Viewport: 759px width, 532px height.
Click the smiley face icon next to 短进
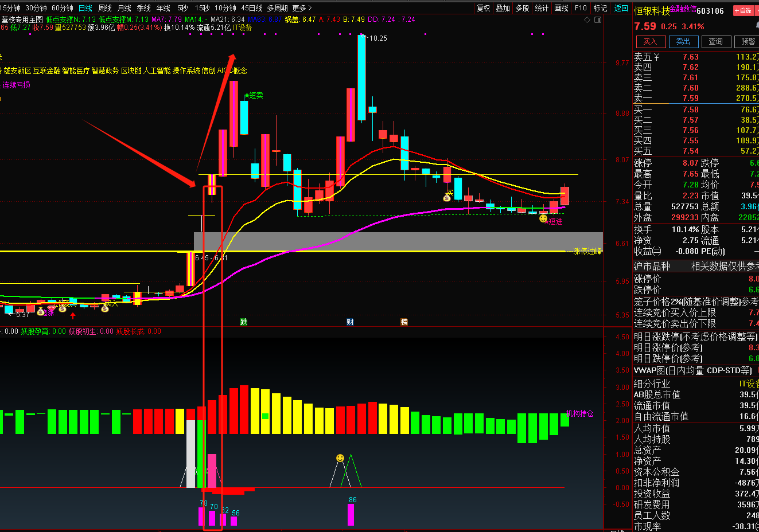tap(543, 218)
